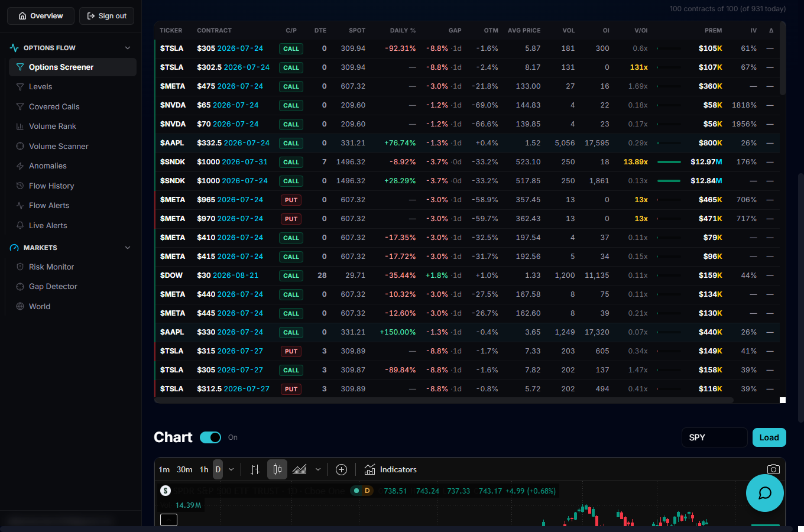Click the premium bar on $SNDK $12.84M row
The width and height of the screenshot is (804, 532).
click(x=669, y=181)
